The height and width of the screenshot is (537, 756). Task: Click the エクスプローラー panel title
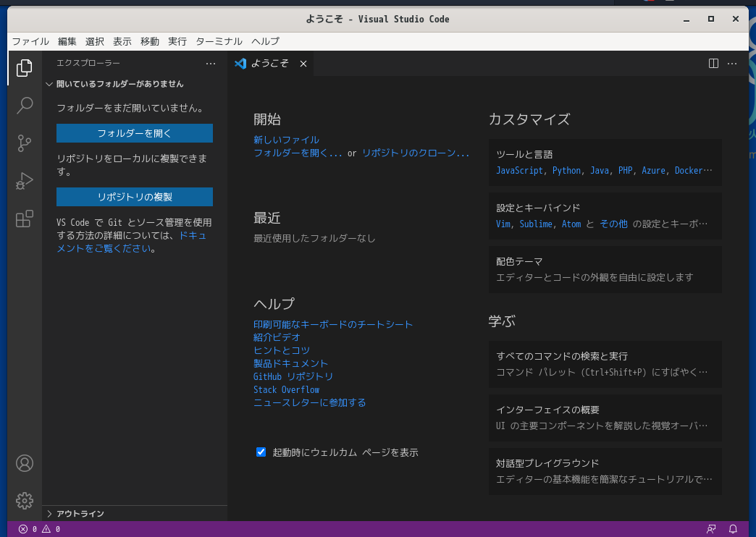coord(88,63)
